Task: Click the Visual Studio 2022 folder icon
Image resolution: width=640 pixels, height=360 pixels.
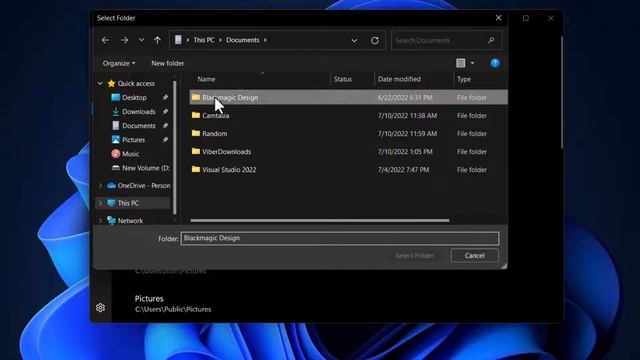Action: (196, 169)
